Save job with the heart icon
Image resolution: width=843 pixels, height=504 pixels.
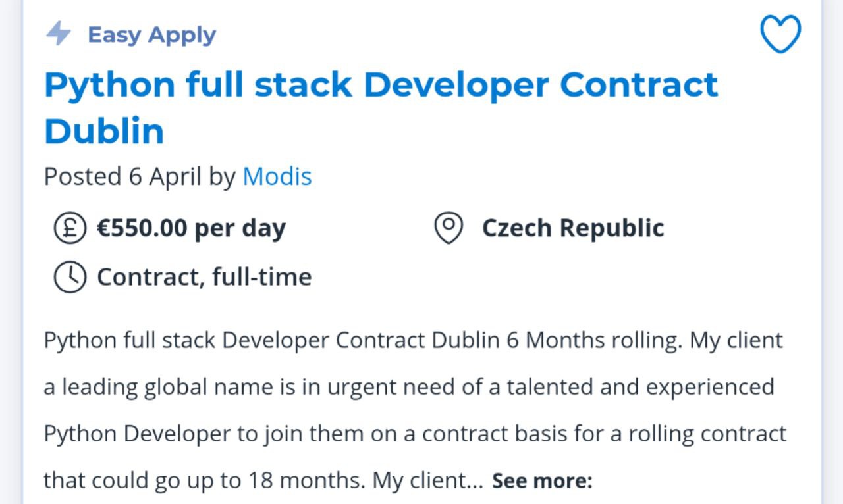pyautogui.click(x=781, y=34)
